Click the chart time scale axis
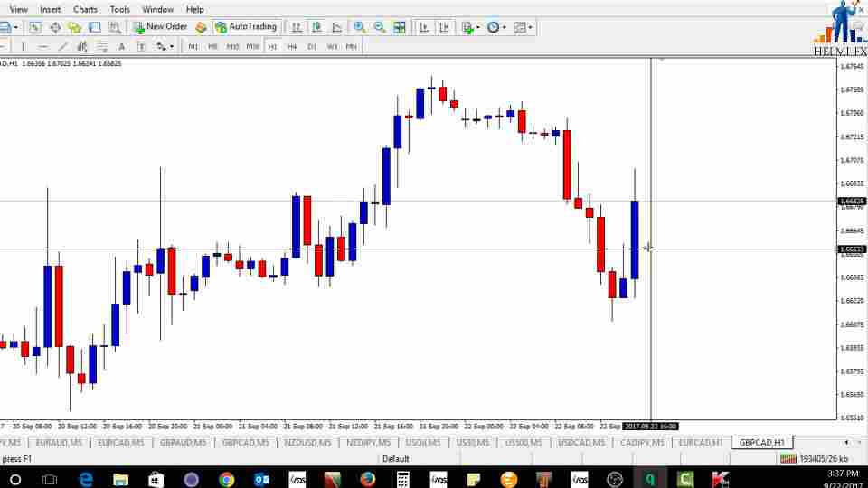Image resolution: width=868 pixels, height=488 pixels. coord(418,426)
